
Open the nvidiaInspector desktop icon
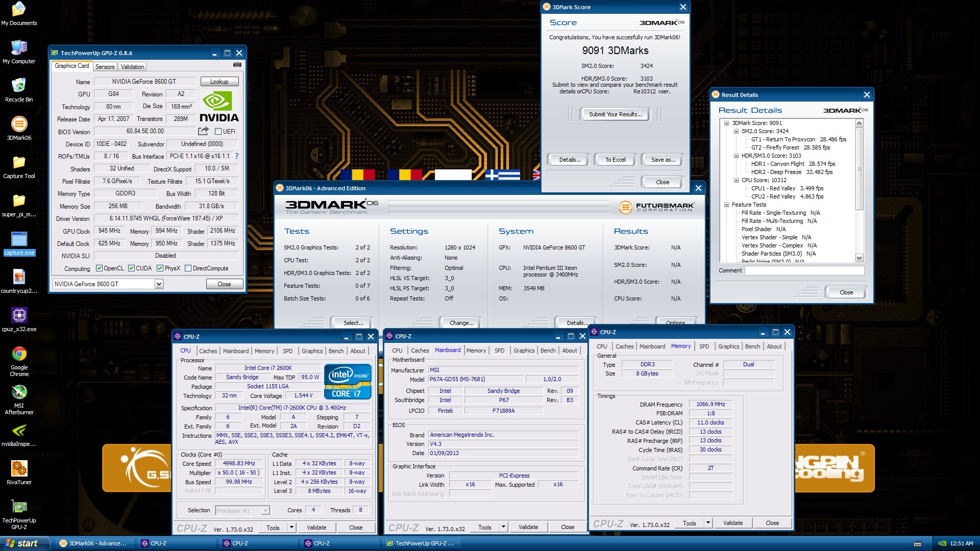click(x=19, y=435)
